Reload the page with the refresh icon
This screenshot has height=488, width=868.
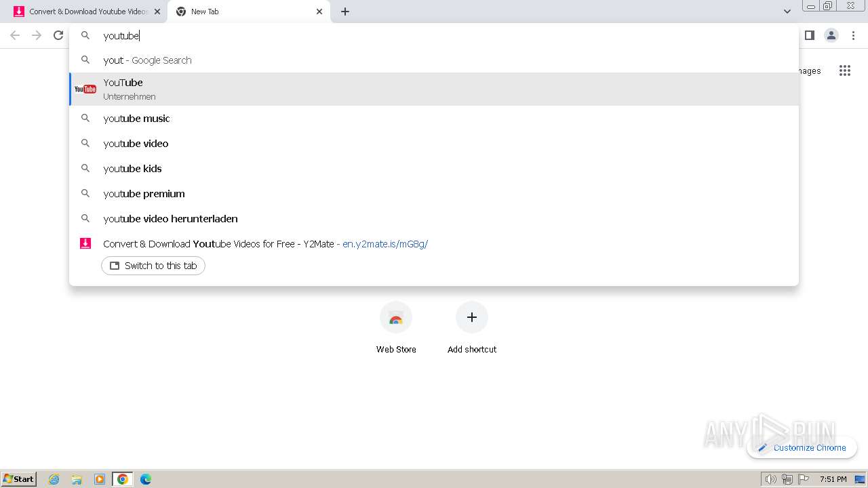click(58, 35)
